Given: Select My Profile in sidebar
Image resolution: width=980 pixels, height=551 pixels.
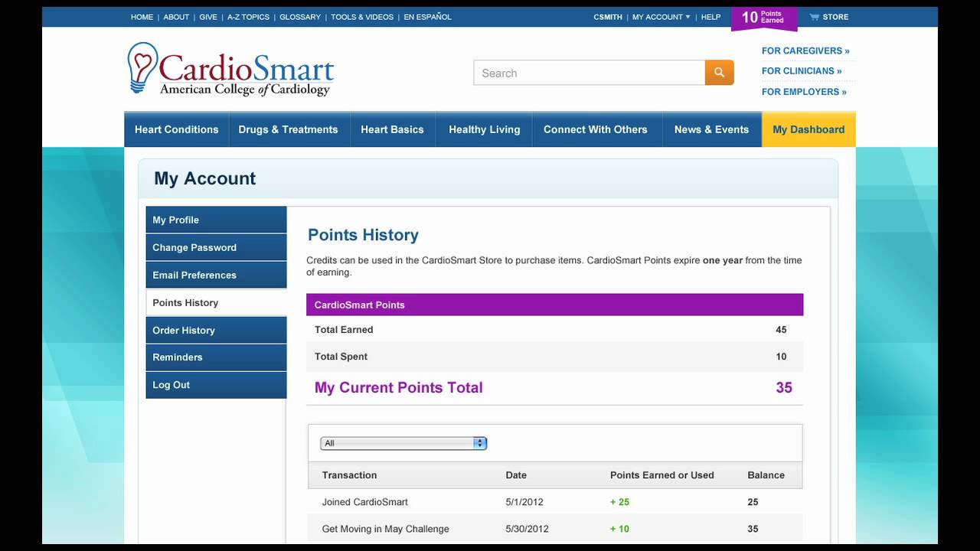Looking at the screenshot, I should click(x=216, y=220).
